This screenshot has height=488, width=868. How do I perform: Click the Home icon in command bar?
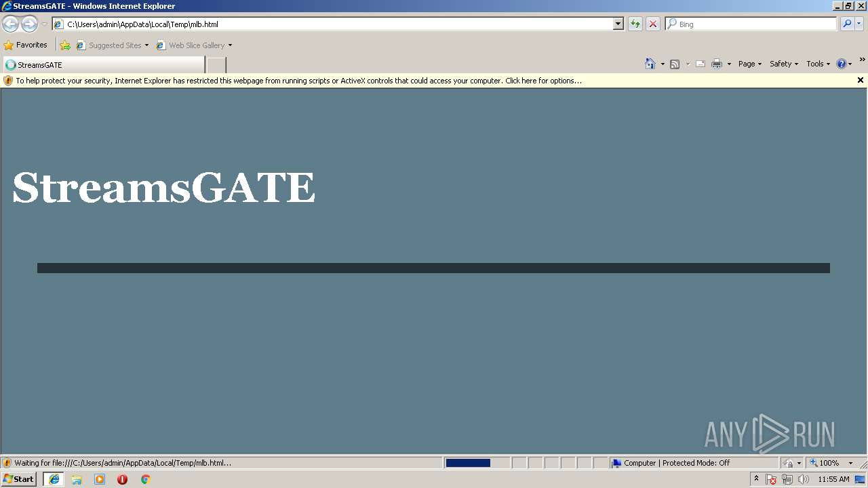[650, 64]
